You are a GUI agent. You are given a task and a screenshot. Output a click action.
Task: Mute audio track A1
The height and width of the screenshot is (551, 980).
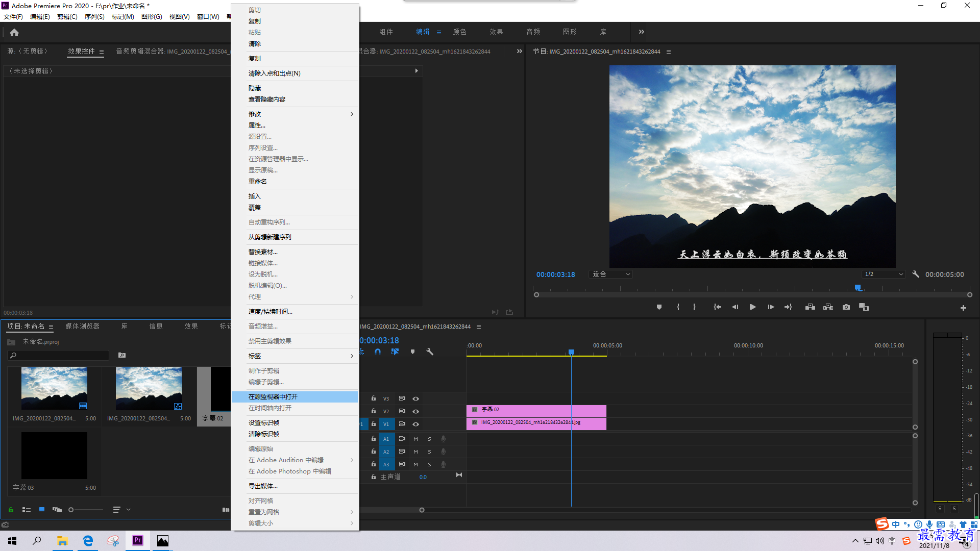pyautogui.click(x=415, y=439)
